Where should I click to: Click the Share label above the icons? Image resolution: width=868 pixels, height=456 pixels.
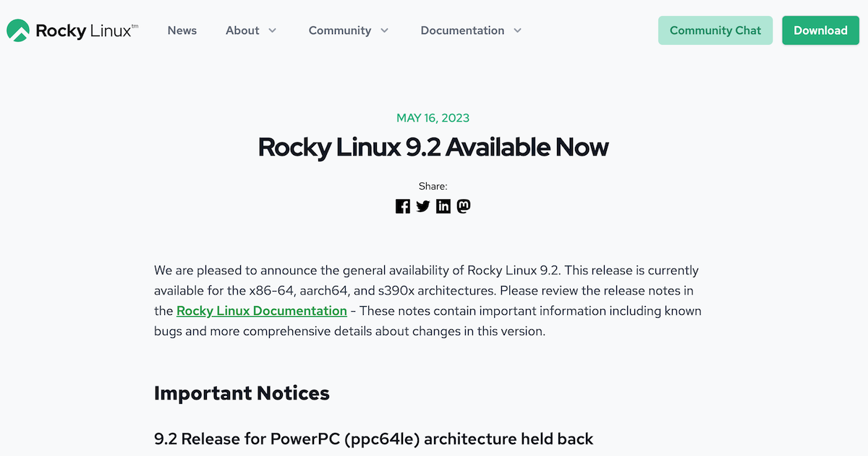click(x=433, y=186)
